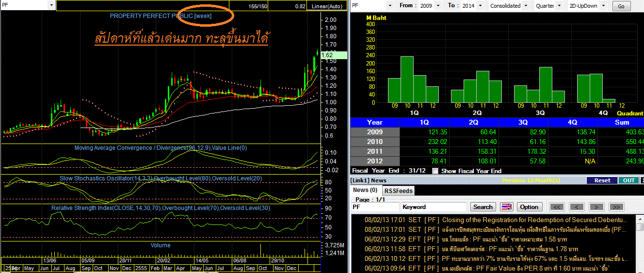Open the 08/02/13 17:01 Thai SET news item
Viewport: 644px width, 273px height.
pyautogui.click(x=496, y=229)
